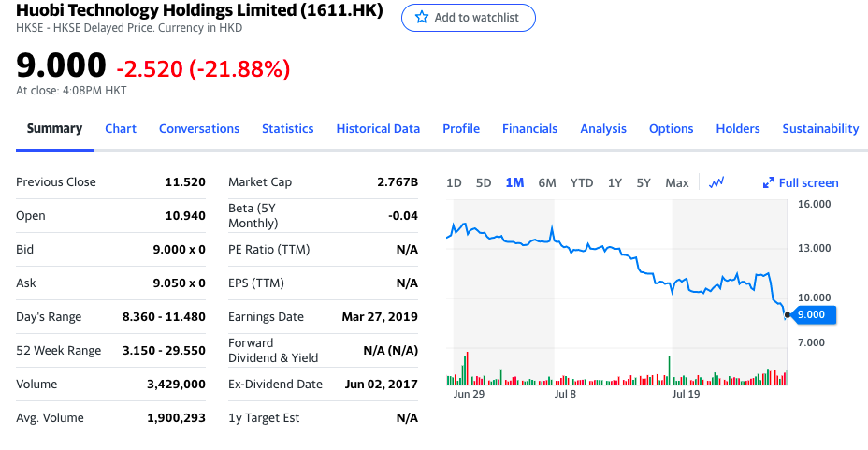Select the 1M chart range

[514, 182]
